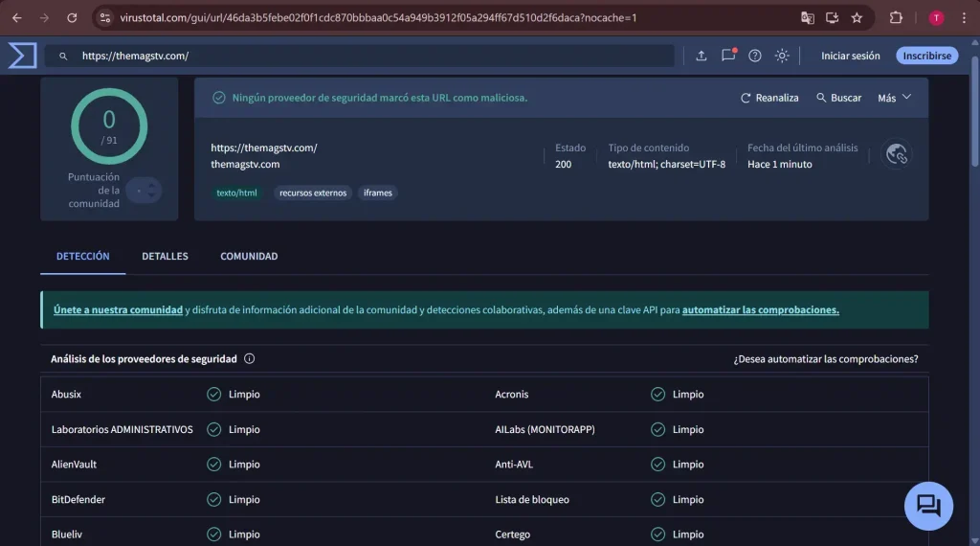Click the themagstv.com domain text
Screen dimensions: 980x546
coord(245,164)
